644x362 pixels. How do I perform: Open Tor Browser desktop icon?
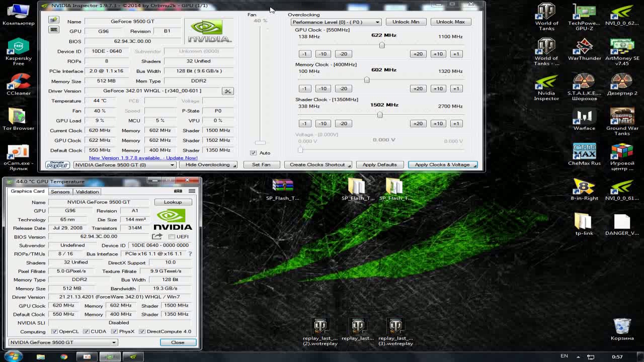point(19,119)
